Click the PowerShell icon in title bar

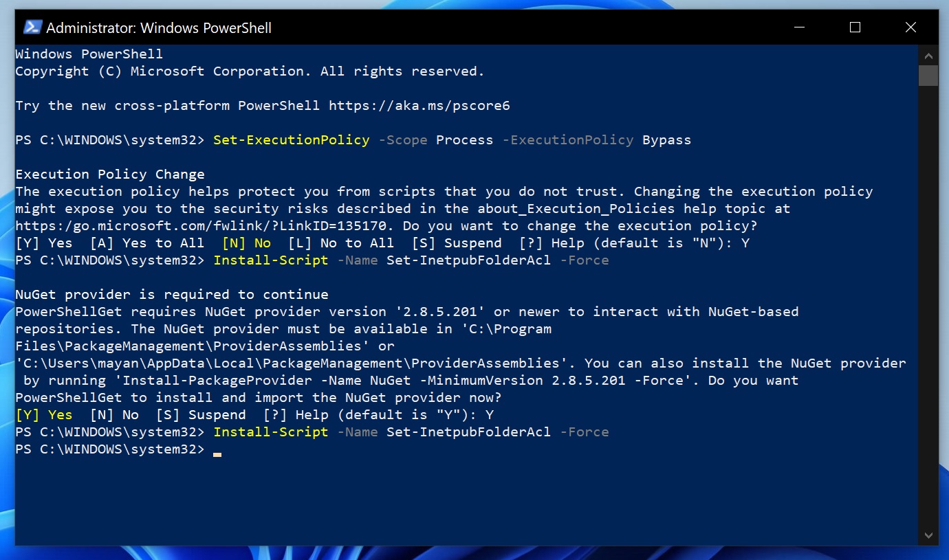[x=32, y=27]
